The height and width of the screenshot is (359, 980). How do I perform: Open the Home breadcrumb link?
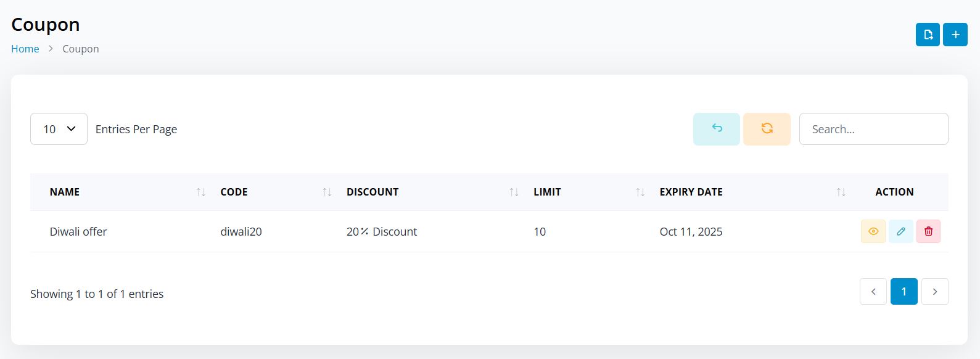tap(25, 49)
